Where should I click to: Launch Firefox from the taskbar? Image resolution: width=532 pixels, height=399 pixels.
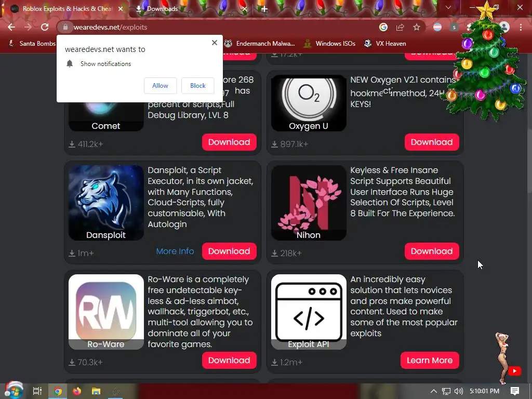pyautogui.click(x=77, y=391)
